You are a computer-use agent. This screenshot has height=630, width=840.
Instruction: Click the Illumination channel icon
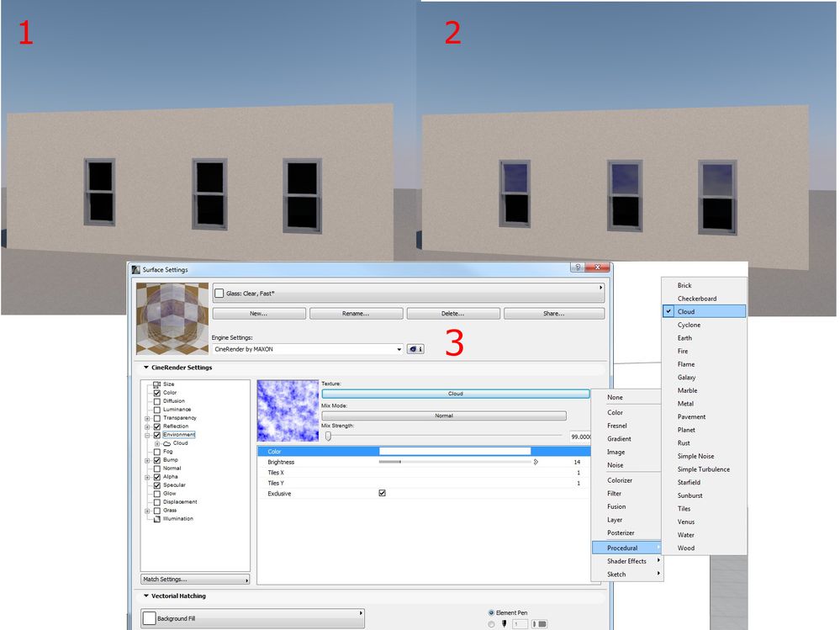pyautogui.click(x=157, y=519)
